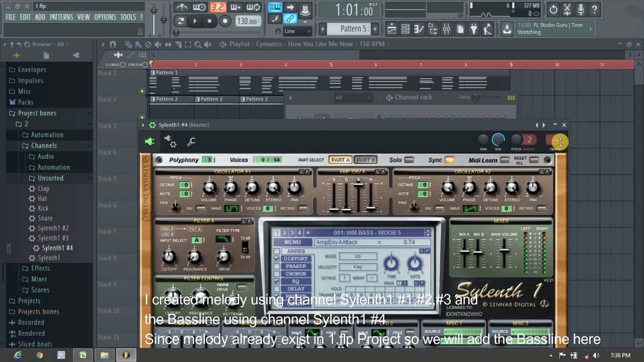The image size is (644, 362).
Task: Open the piano roll icon
Action: (419, 29)
